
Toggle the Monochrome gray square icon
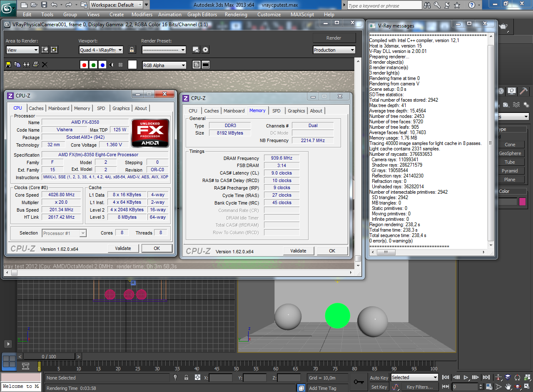tap(121, 65)
